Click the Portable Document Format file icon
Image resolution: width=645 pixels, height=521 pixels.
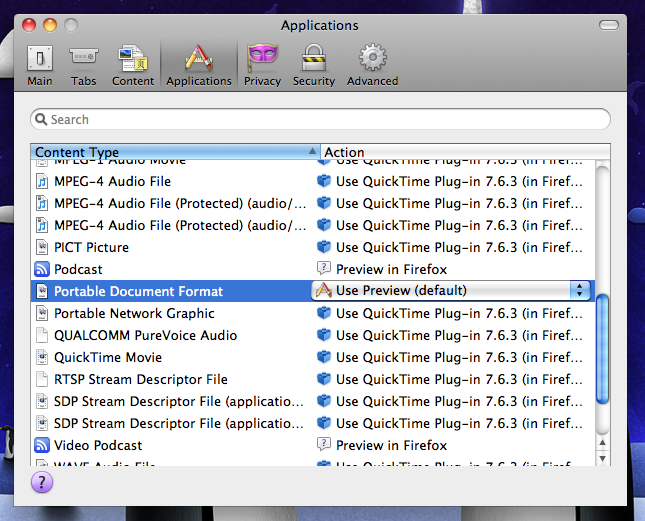[42, 291]
